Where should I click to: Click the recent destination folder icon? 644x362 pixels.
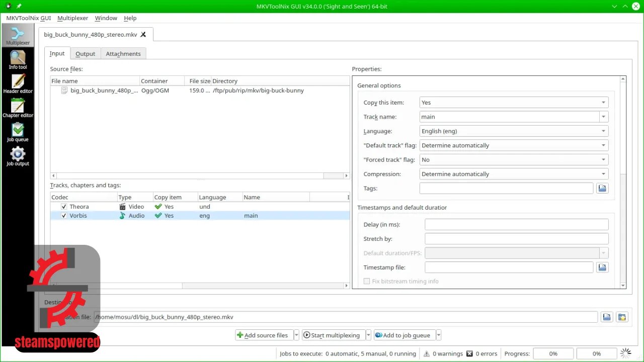click(622, 317)
